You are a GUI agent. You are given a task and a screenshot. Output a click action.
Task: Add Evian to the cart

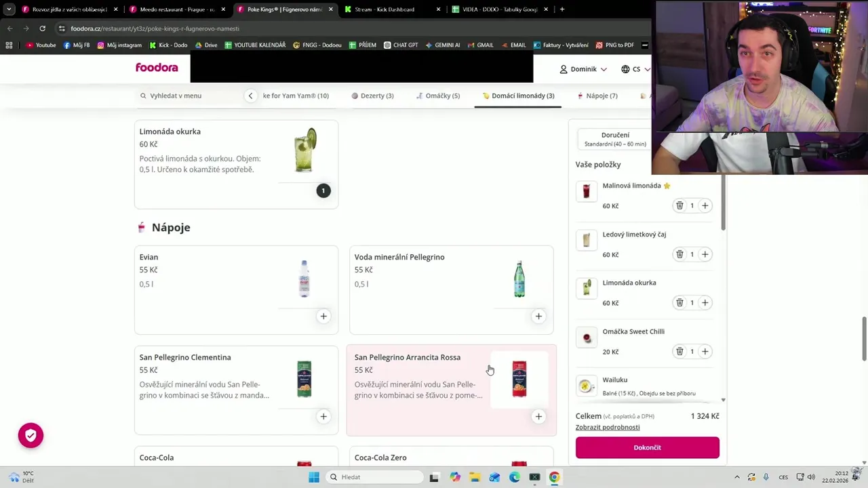point(323,316)
